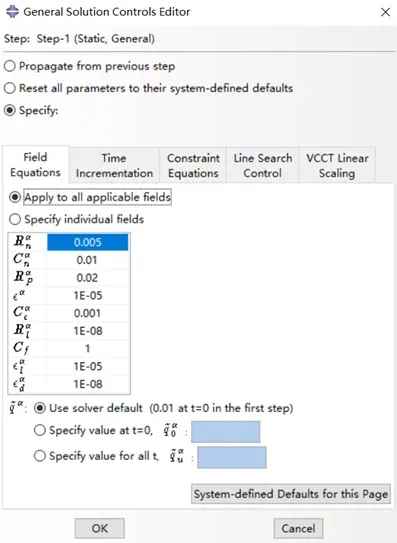397x543 pixels.
Task: Click the Cancel button
Action: pyautogui.click(x=298, y=528)
